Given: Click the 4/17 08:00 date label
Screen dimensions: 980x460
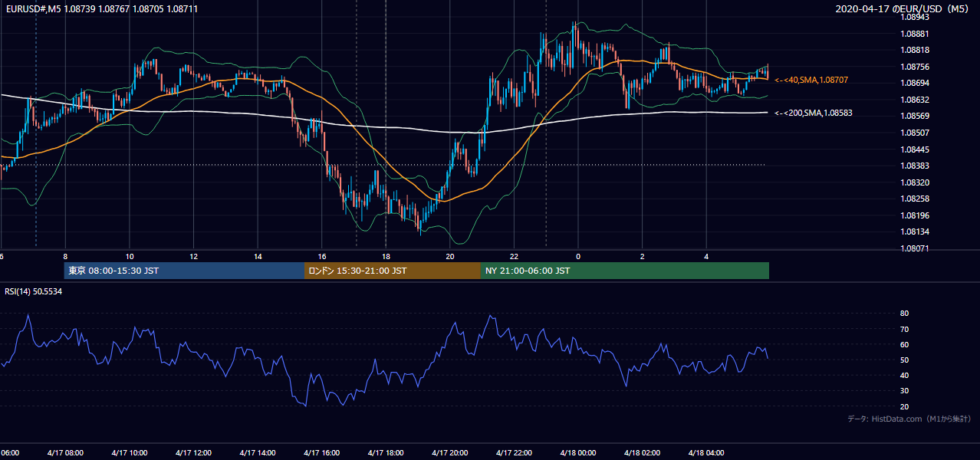Looking at the screenshot, I should [65, 452].
